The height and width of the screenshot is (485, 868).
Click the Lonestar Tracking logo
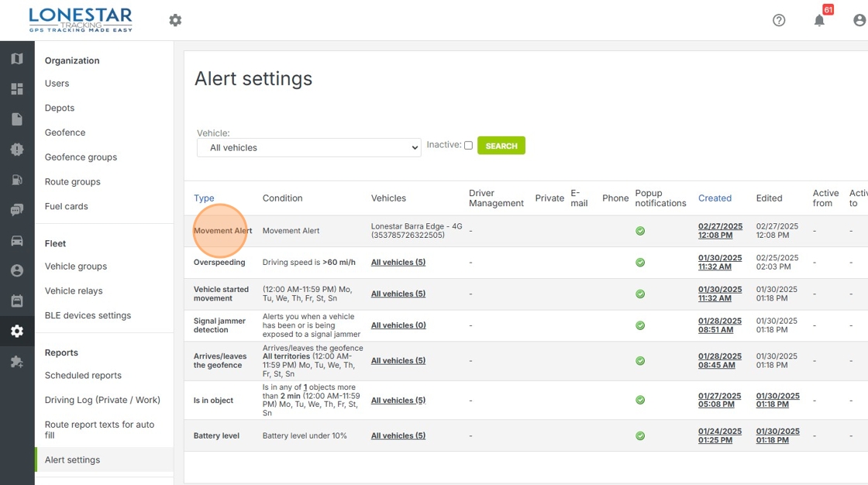pyautogui.click(x=80, y=20)
